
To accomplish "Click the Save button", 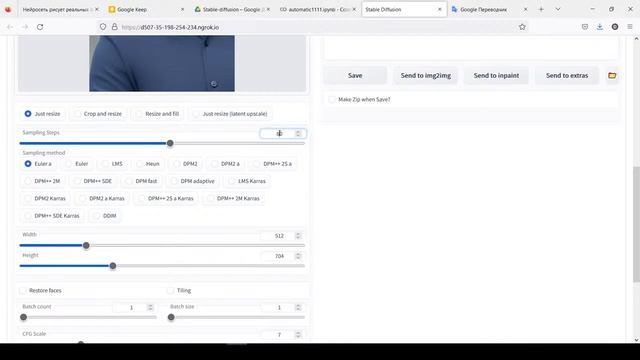I will coord(355,76).
